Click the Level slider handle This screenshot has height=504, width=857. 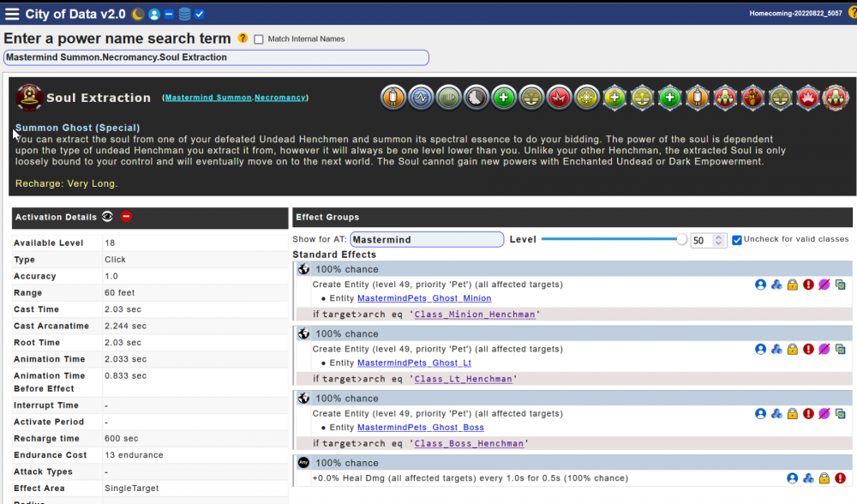681,240
